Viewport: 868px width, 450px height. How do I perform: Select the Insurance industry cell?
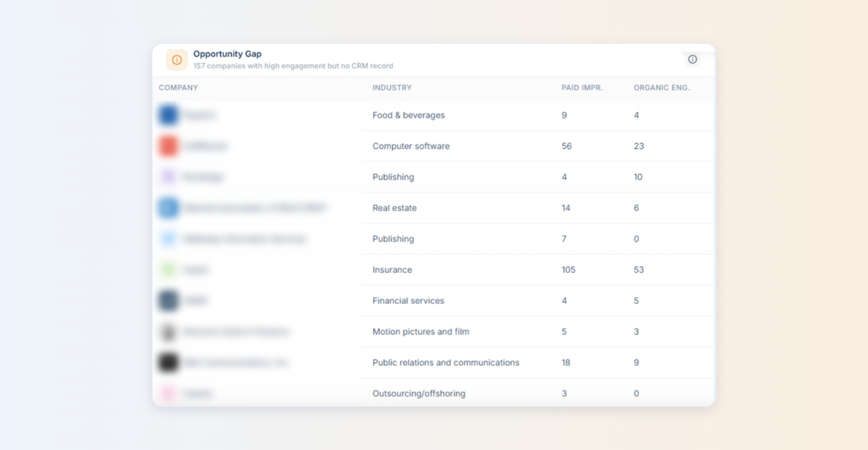point(392,270)
